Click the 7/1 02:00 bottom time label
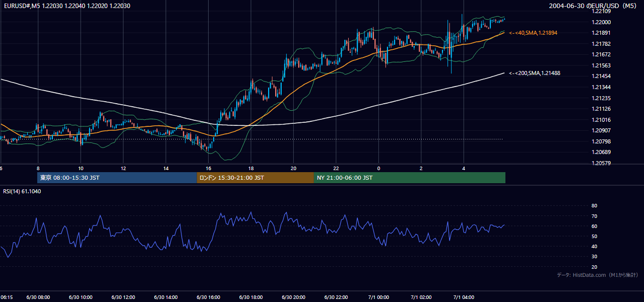This screenshot has width=644, height=302. click(421, 297)
